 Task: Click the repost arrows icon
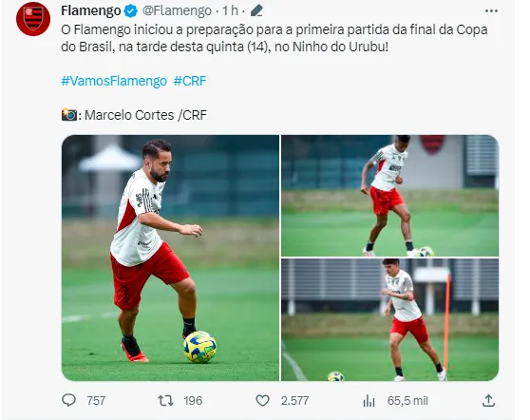tap(165, 401)
